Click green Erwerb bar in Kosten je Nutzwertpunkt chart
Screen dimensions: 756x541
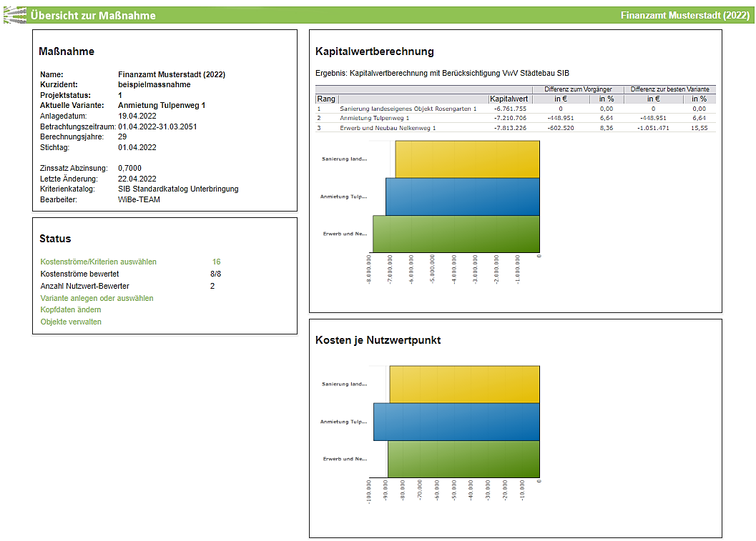point(463,459)
